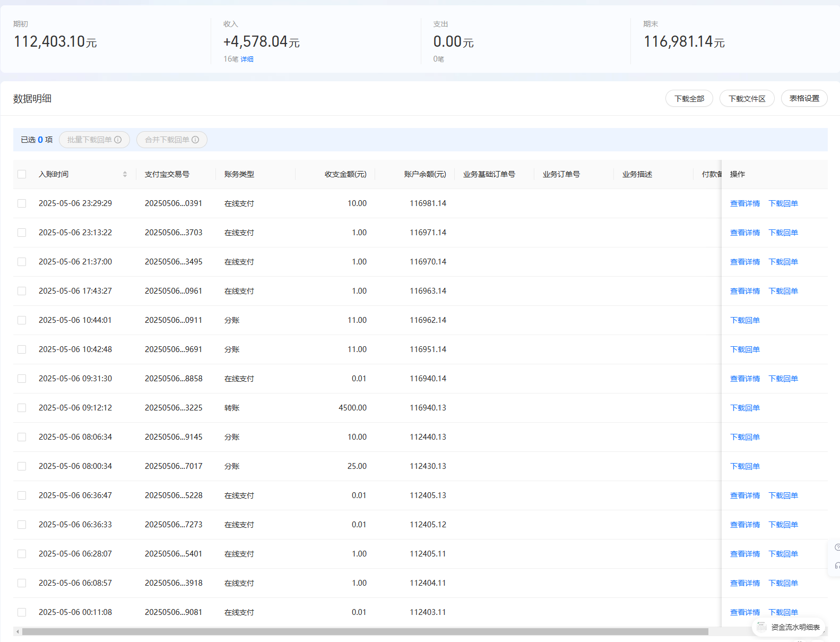Viewport: 840px width, 642px height.
Task: Download receipt for 25.00 分账 row
Action: (x=744, y=466)
